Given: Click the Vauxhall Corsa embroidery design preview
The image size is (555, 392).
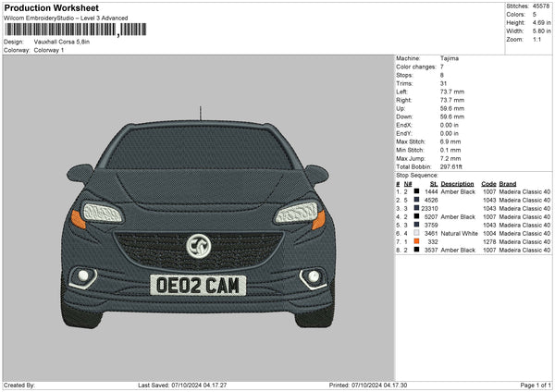Looking at the screenshot, I should click(x=198, y=217).
